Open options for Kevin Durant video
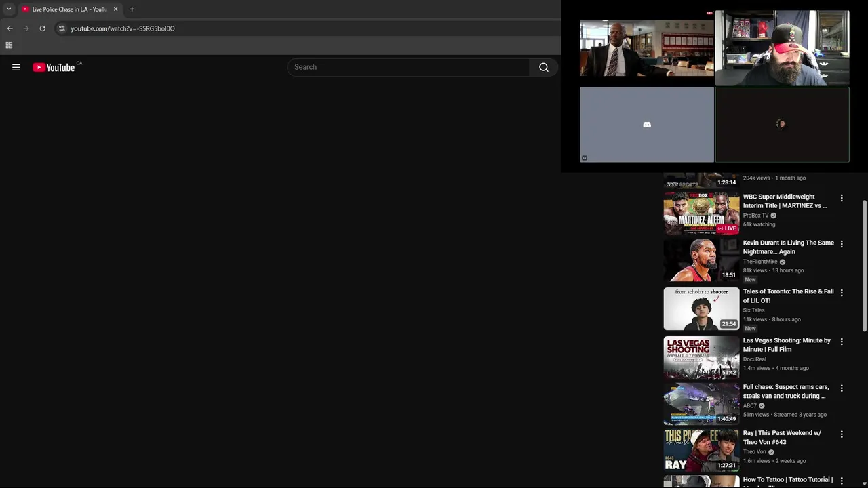This screenshot has width=868, height=488. pyautogui.click(x=842, y=244)
